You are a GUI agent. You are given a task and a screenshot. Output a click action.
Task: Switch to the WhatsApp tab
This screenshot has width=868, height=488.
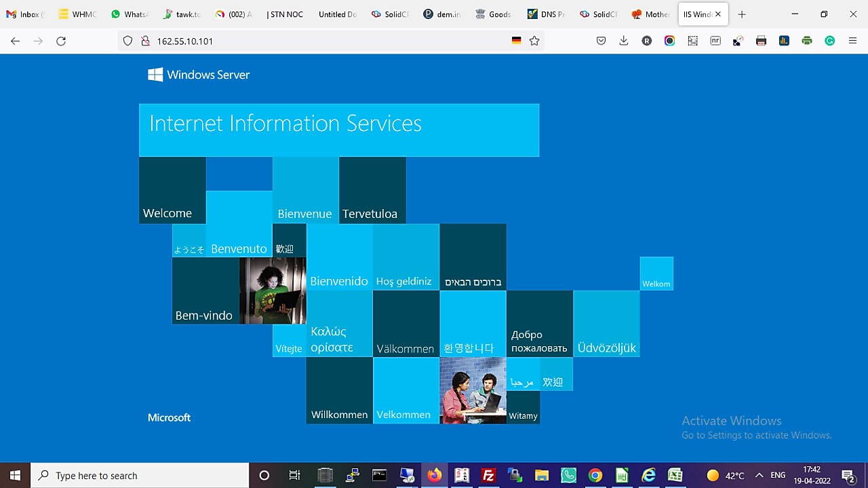pyautogui.click(x=130, y=14)
